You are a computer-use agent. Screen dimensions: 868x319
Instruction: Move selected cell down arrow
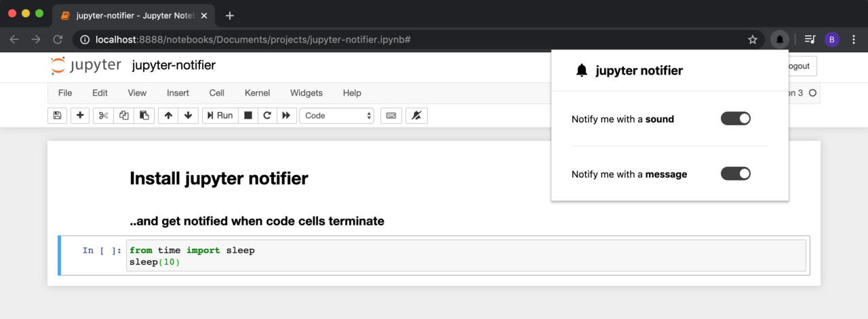[x=188, y=115]
